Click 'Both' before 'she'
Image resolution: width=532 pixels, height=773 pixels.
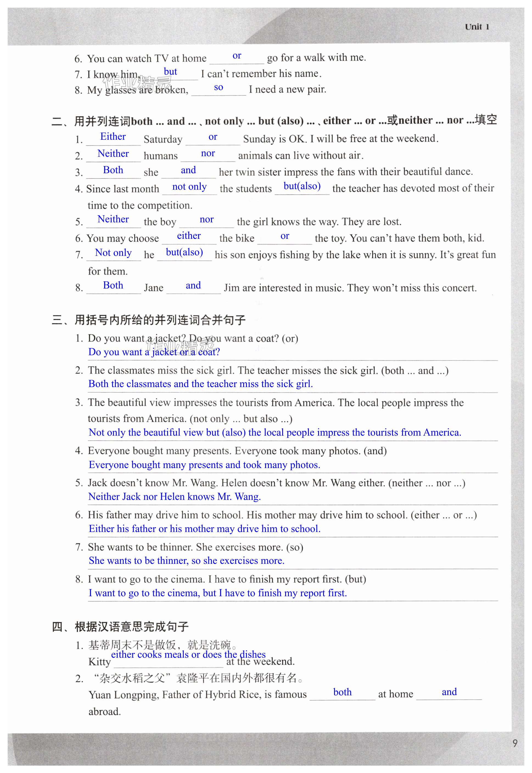113,170
